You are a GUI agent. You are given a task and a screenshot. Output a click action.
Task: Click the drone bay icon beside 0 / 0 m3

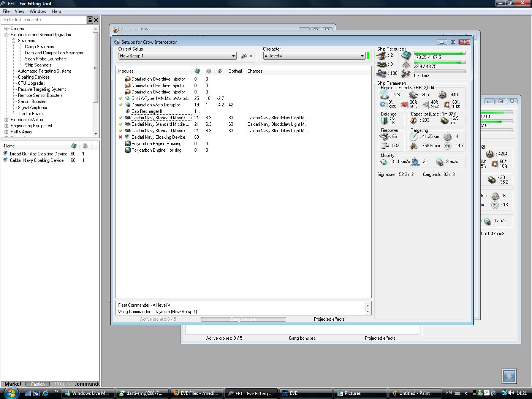tap(406, 74)
